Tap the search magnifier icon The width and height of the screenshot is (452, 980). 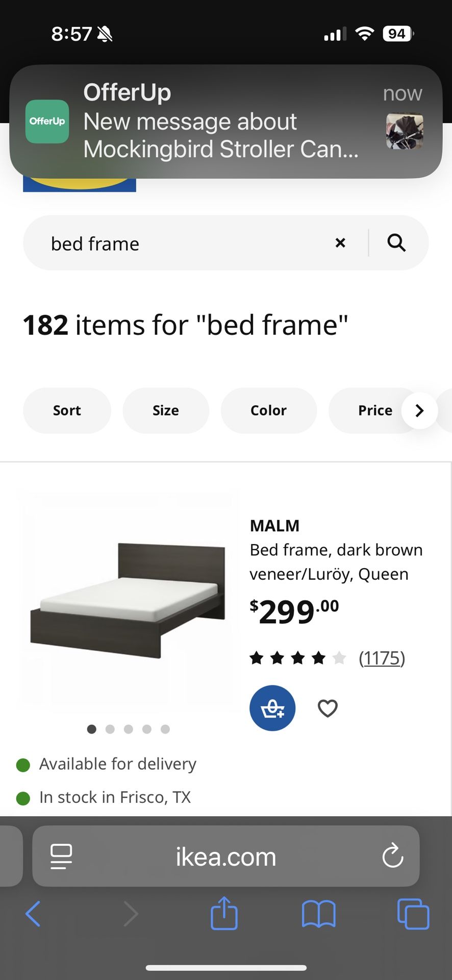[396, 243]
